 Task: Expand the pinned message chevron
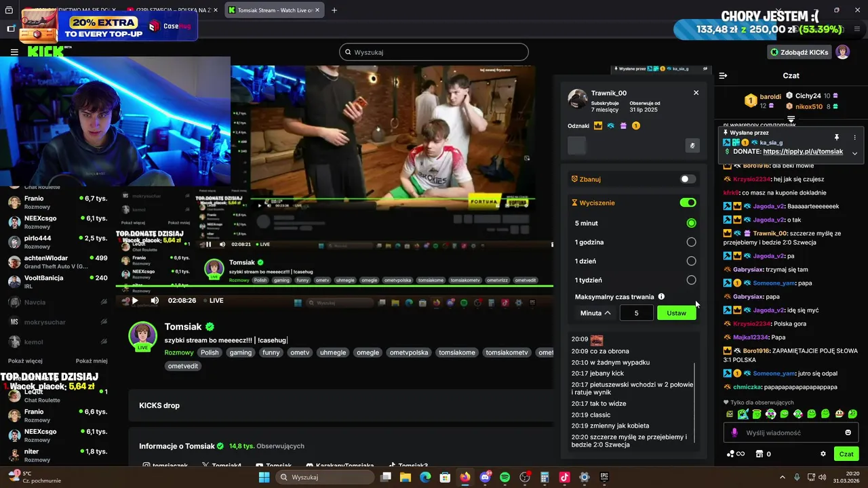coord(854,153)
